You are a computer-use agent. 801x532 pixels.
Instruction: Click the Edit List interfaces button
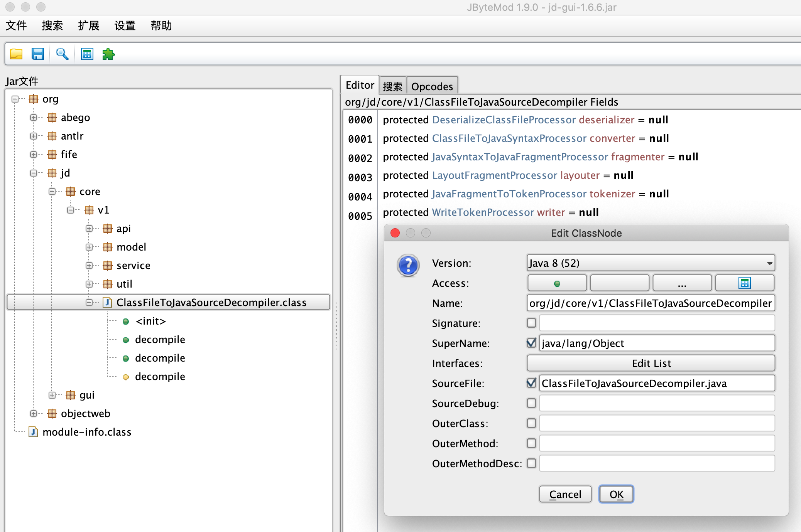point(651,363)
